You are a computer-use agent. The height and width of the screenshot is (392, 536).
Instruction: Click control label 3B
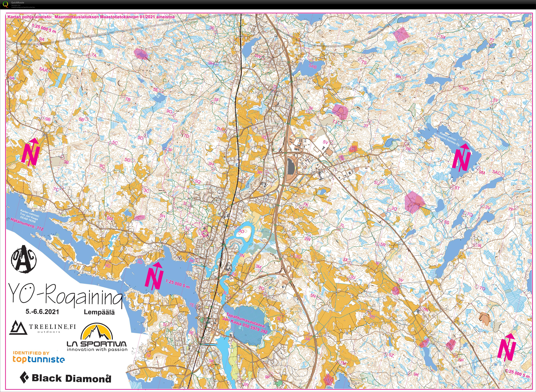pos(66,162)
